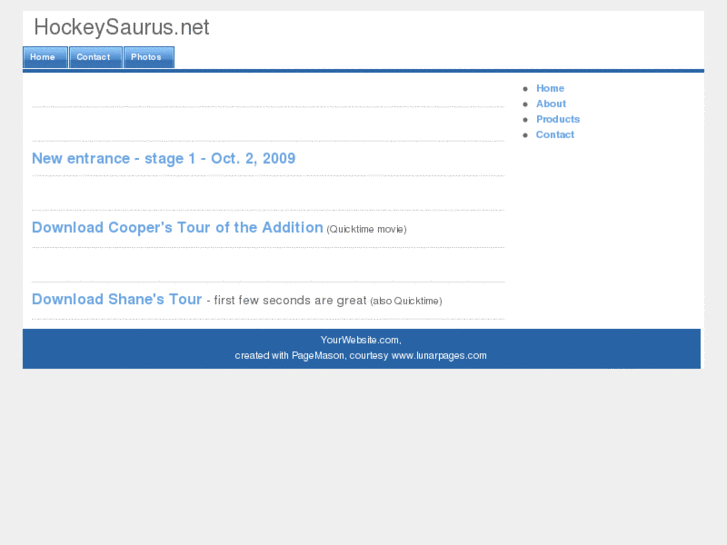This screenshot has width=727, height=545.
Task: Click the HockeySaurus.net site title
Action: pyautogui.click(x=121, y=27)
